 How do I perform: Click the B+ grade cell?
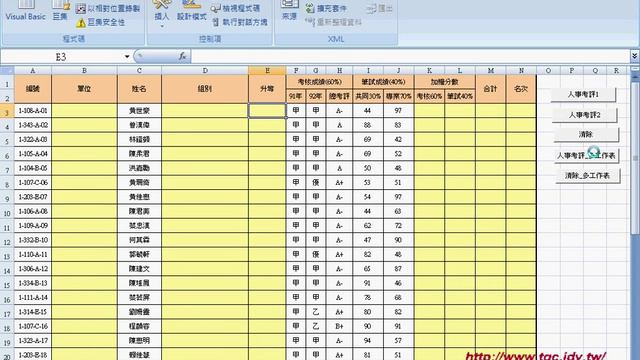(x=339, y=327)
